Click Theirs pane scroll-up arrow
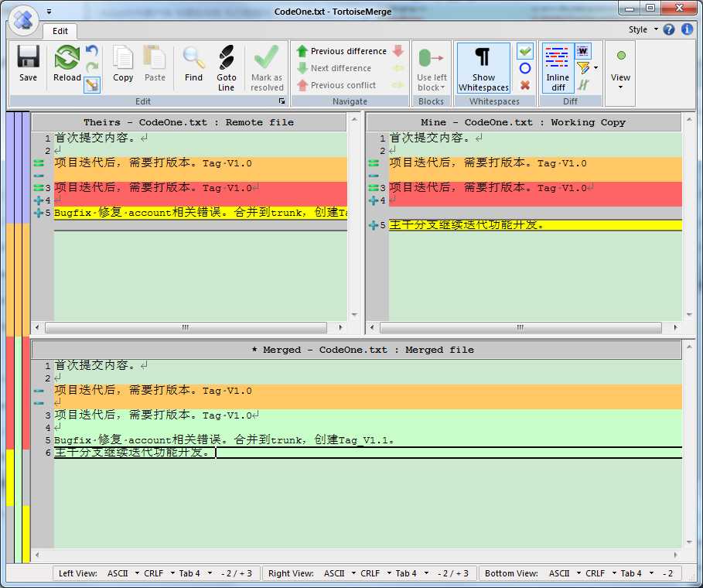Image resolution: width=703 pixels, height=588 pixels. pos(354,119)
